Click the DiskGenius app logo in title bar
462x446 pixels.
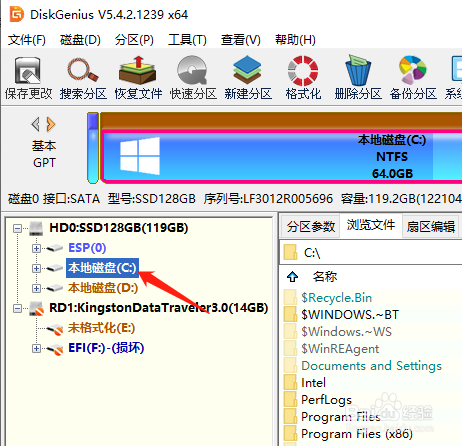coord(17,14)
